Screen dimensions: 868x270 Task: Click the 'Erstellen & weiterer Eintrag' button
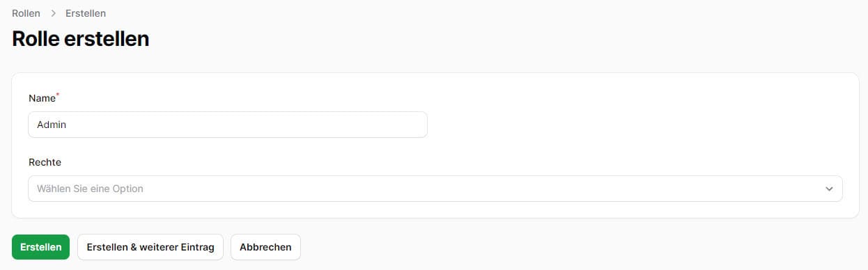[x=150, y=247]
